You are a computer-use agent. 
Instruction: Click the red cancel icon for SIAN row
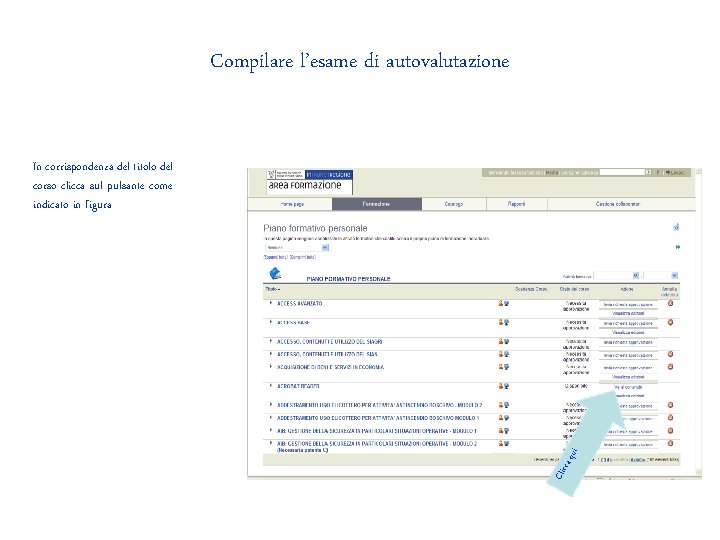670,354
